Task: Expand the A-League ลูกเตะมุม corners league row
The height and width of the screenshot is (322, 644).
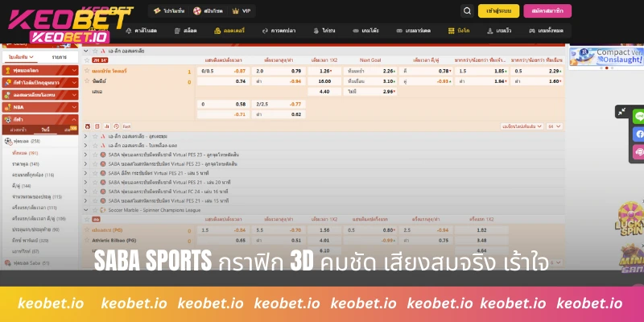Action: [x=85, y=136]
